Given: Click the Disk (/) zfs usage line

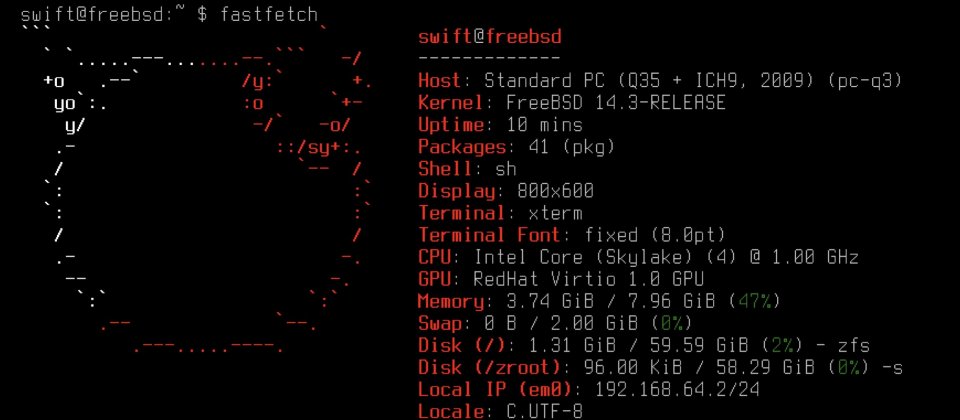Looking at the screenshot, I should (643, 345).
